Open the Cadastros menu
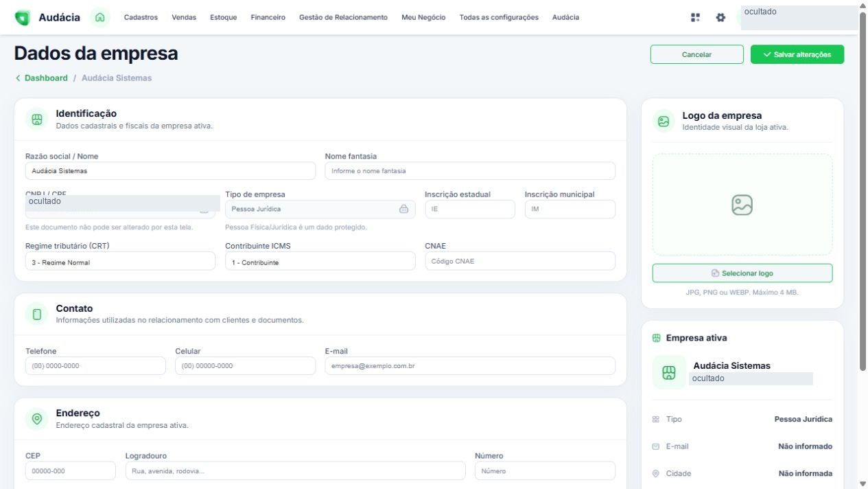The height and width of the screenshot is (489, 868). (141, 18)
